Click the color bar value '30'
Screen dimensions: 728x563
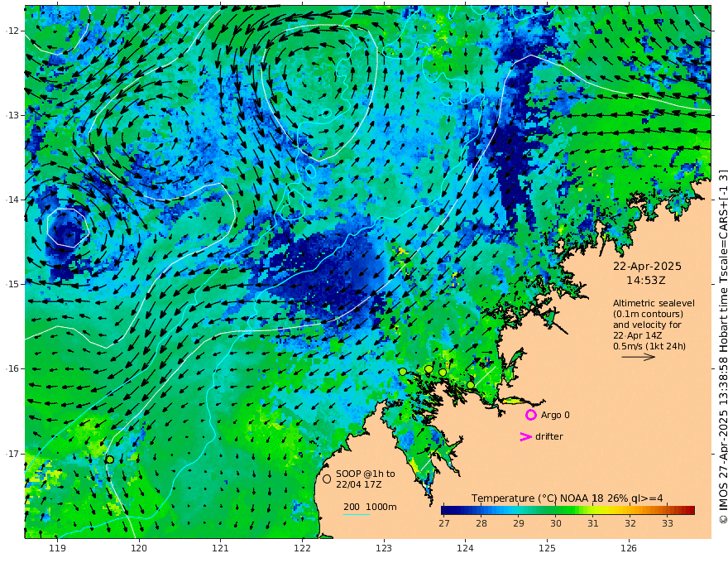click(556, 523)
